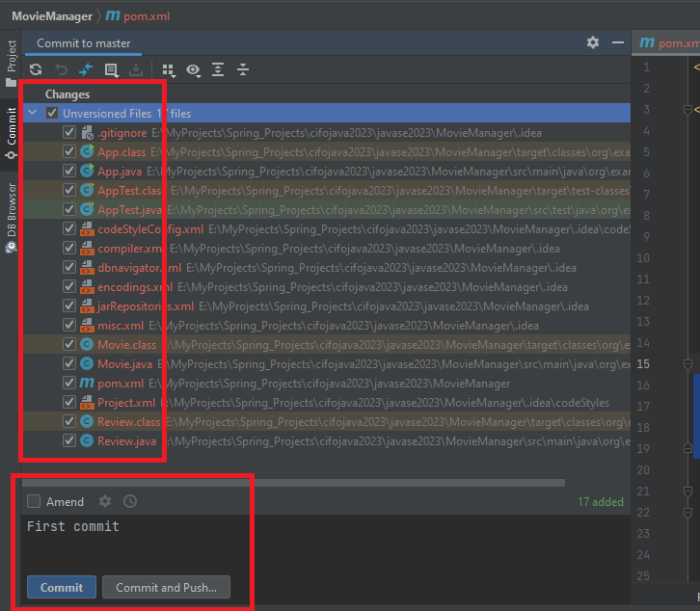Toggle Unversioned Files checkbox
The height and width of the screenshot is (611, 700).
click(52, 113)
